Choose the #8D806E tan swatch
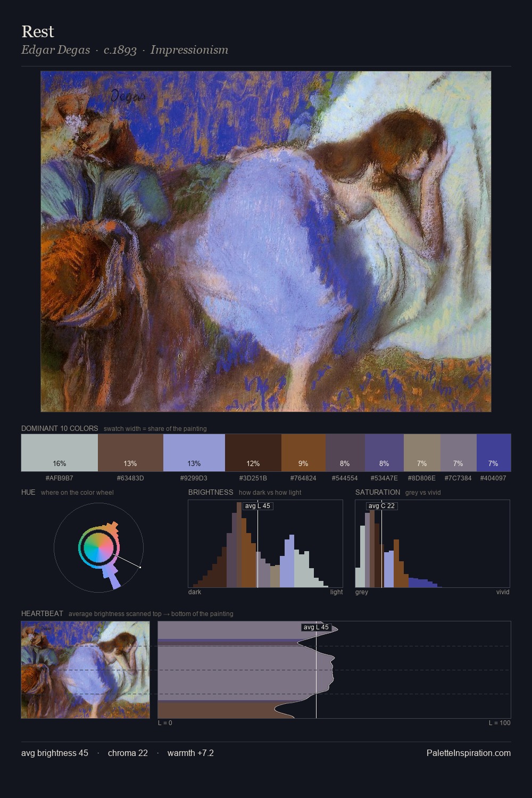532x798 pixels. (x=422, y=453)
